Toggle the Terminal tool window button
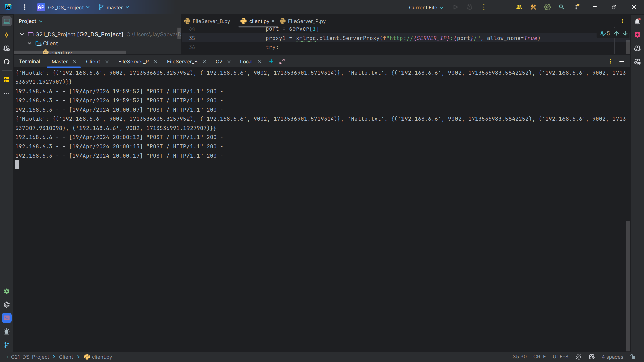644x362 pixels. pyautogui.click(x=7, y=318)
